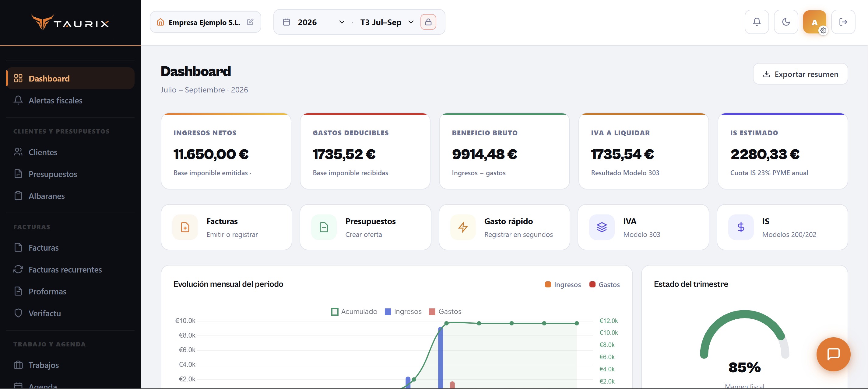868x389 pixels.
Task: Click the logout arrow icon
Action: (843, 22)
